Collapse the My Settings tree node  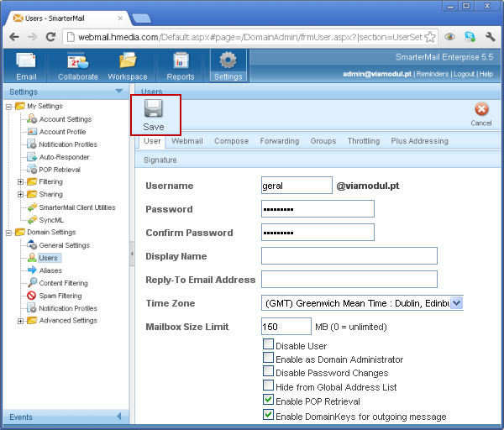pos(8,107)
